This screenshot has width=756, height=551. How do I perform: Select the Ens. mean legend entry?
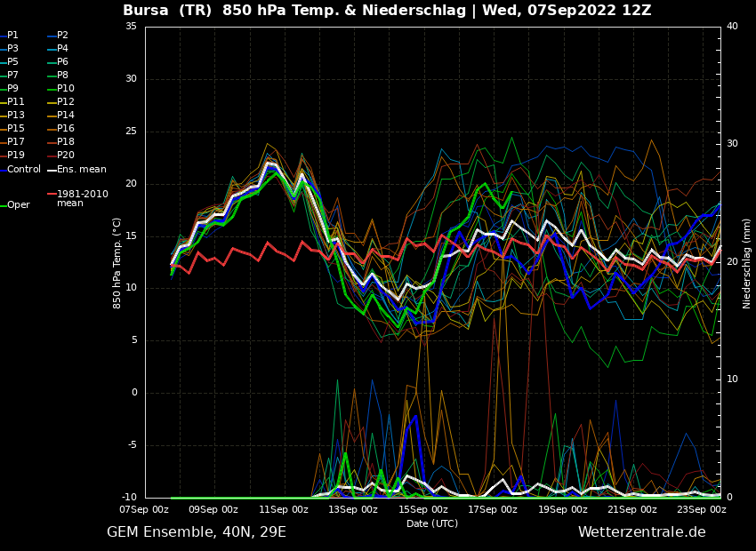coord(77,170)
